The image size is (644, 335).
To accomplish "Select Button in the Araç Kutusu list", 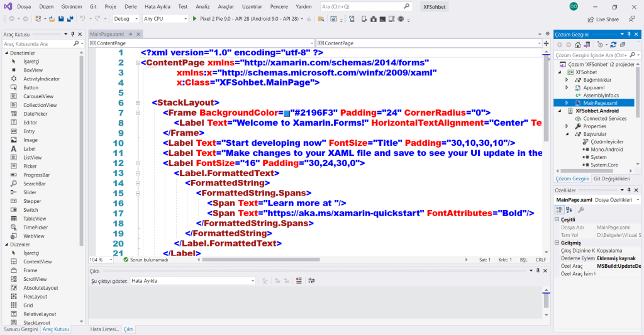I will [x=31, y=87].
